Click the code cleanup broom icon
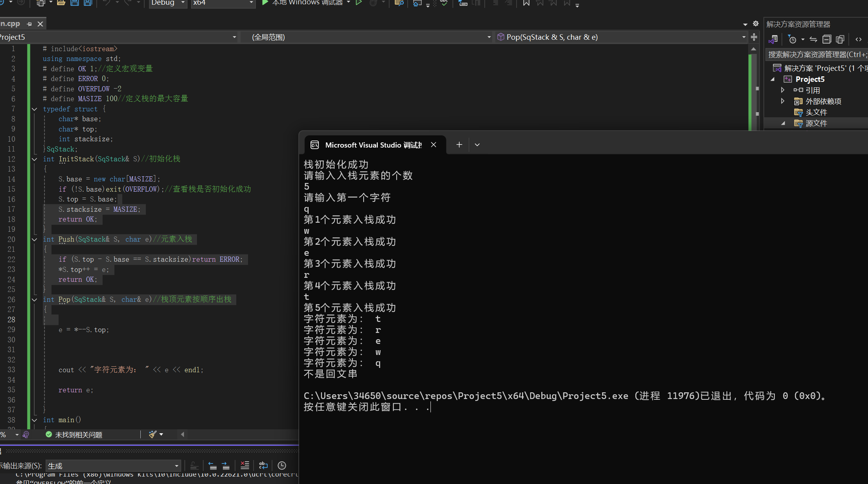 tap(153, 434)
